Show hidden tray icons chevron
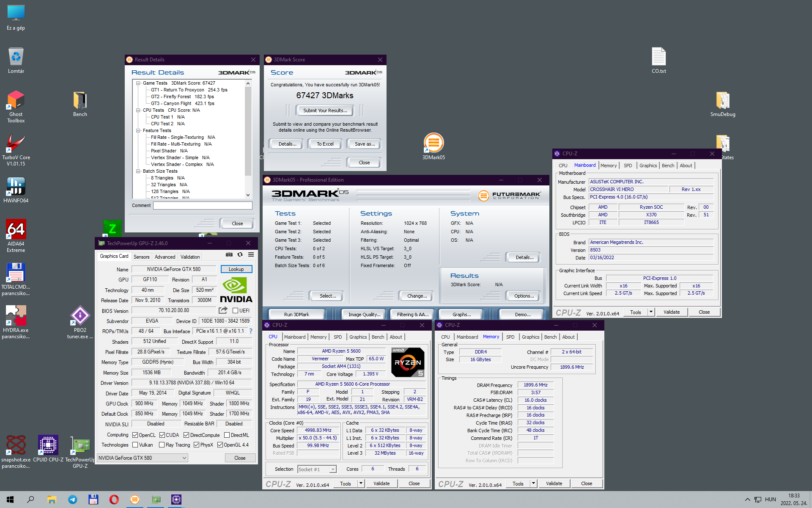812x508 pixels. coord(747,500)
